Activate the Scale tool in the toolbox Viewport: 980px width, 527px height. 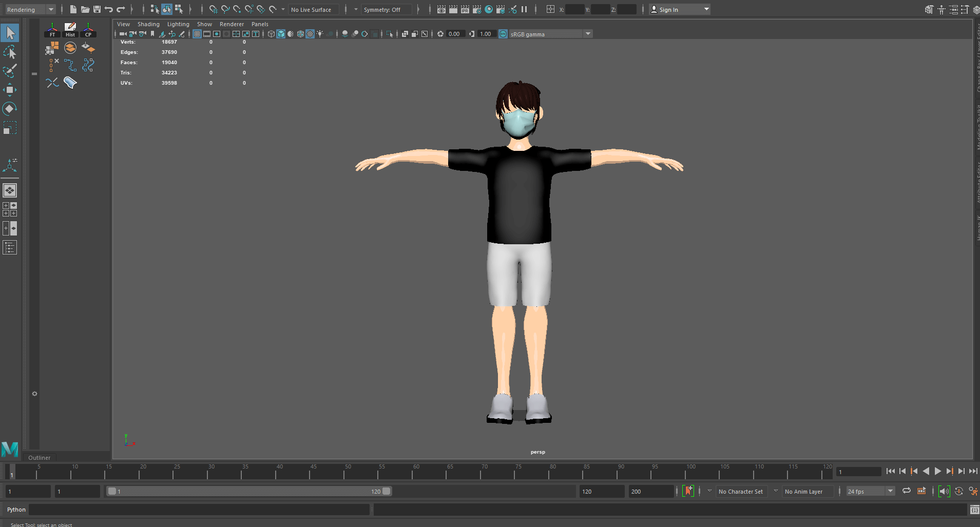(10, 127)
